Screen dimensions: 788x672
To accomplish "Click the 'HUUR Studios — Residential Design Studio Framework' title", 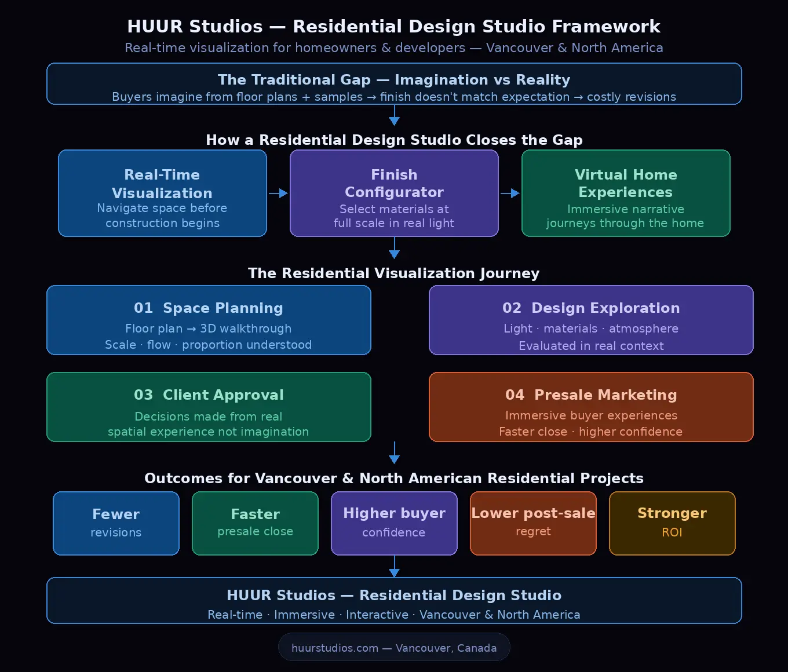I will pyautogui.click(x=394, y=27).
